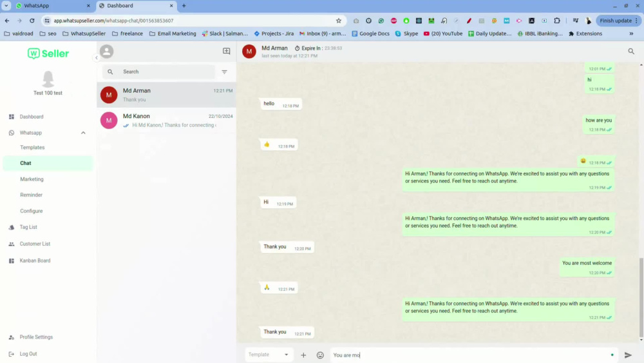Image resolution: width=644 pixels, height=363 pixels.
Task: Go back in browser history
Action: (x=7, y=21)
